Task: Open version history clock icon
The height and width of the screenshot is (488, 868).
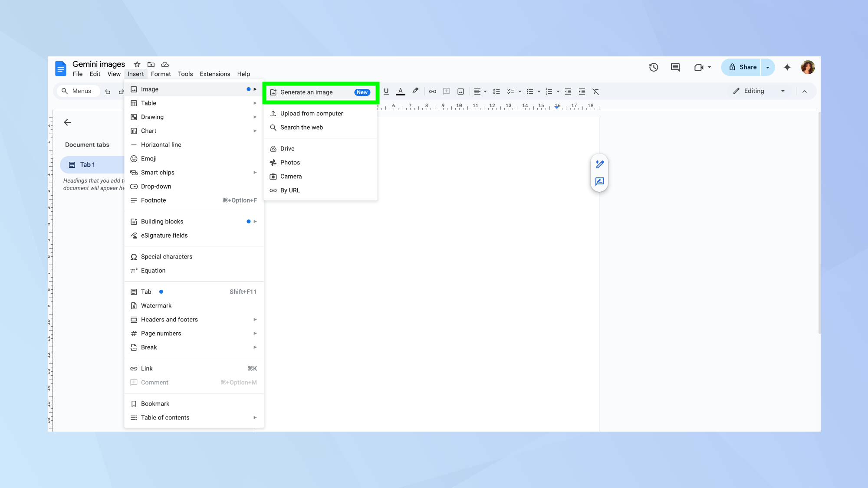Action: pos(654,67)
